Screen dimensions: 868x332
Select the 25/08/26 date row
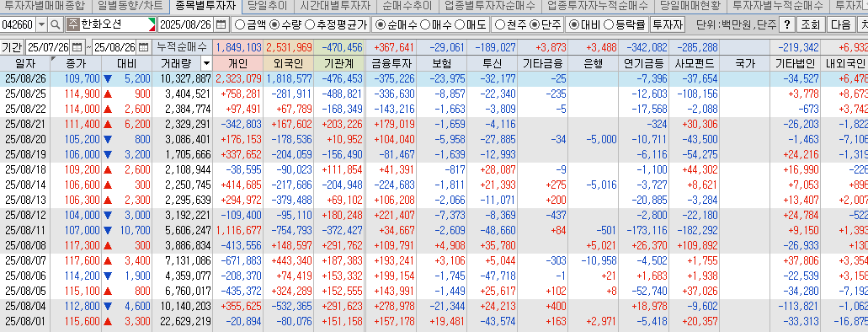434,78
